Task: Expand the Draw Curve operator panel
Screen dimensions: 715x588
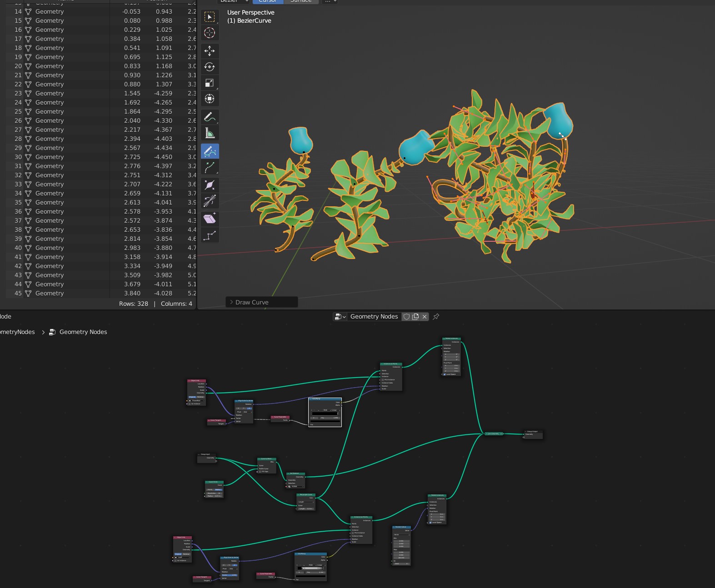Action: point(231,302)
